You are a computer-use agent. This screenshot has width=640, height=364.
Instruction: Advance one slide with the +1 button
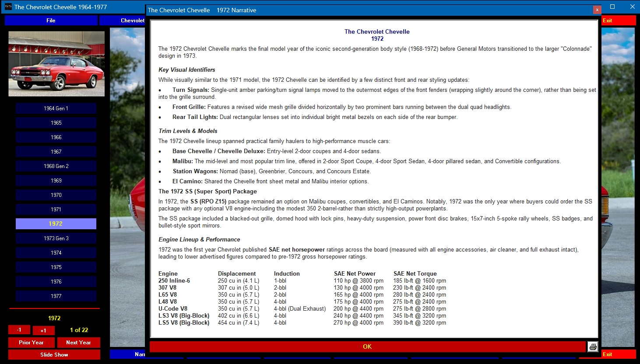pos(43,330)
